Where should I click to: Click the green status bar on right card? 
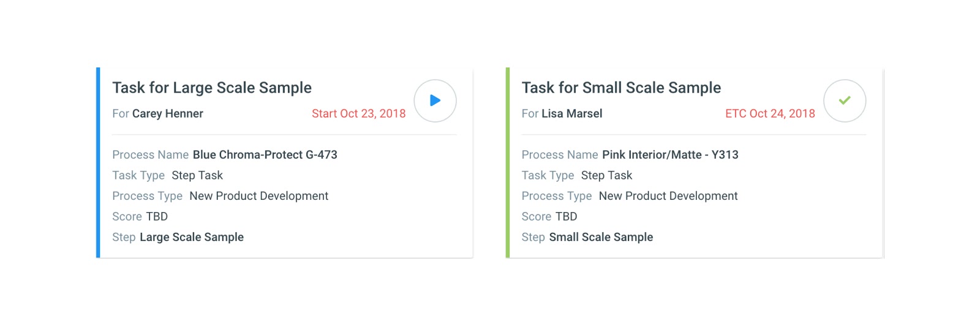click(508, 162)
